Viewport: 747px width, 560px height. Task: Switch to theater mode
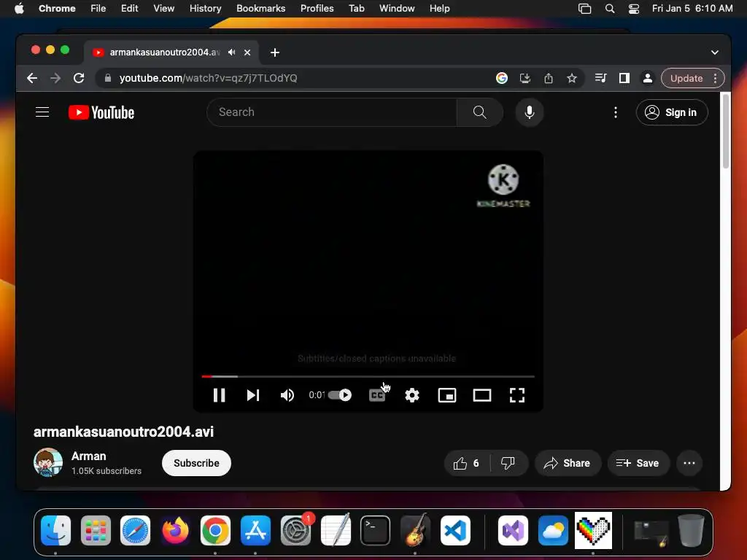482,395
